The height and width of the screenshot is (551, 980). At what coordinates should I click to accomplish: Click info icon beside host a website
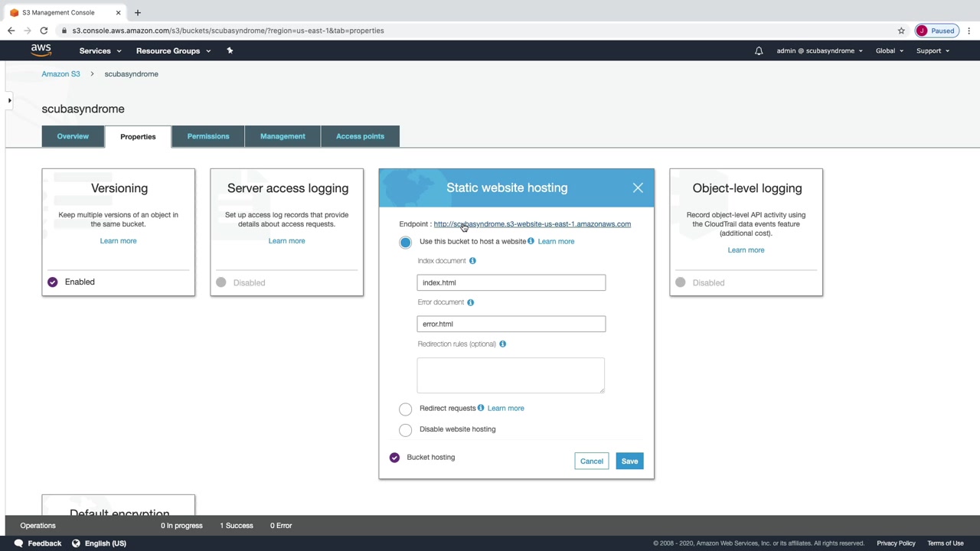click(531, 241)
